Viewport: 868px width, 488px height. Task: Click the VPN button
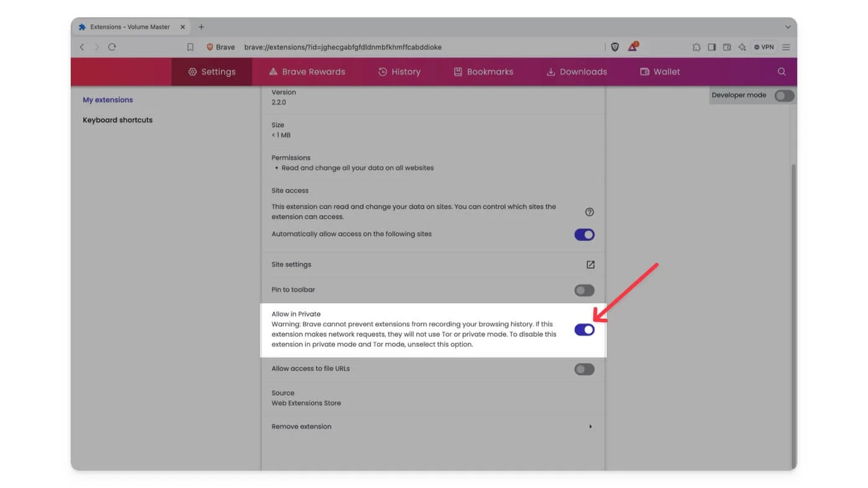coord(764,47)
